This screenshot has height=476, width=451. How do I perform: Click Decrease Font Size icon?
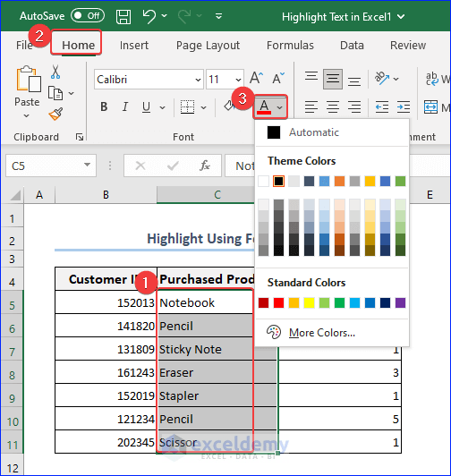278,78
